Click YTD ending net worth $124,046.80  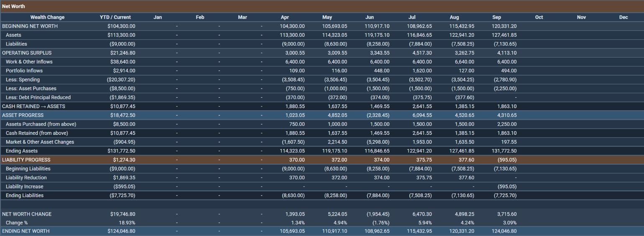121,231
